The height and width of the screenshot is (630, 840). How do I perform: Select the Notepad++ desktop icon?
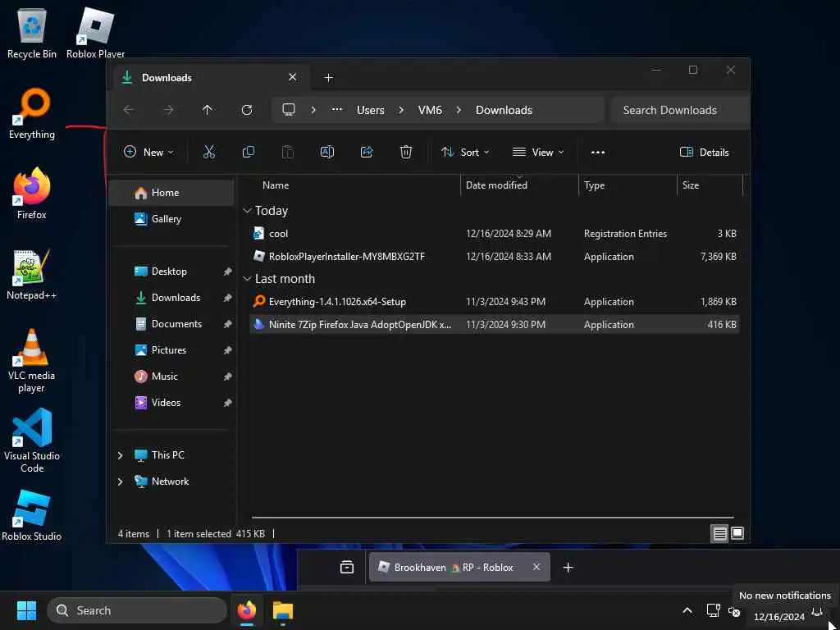tap(32, 274)
